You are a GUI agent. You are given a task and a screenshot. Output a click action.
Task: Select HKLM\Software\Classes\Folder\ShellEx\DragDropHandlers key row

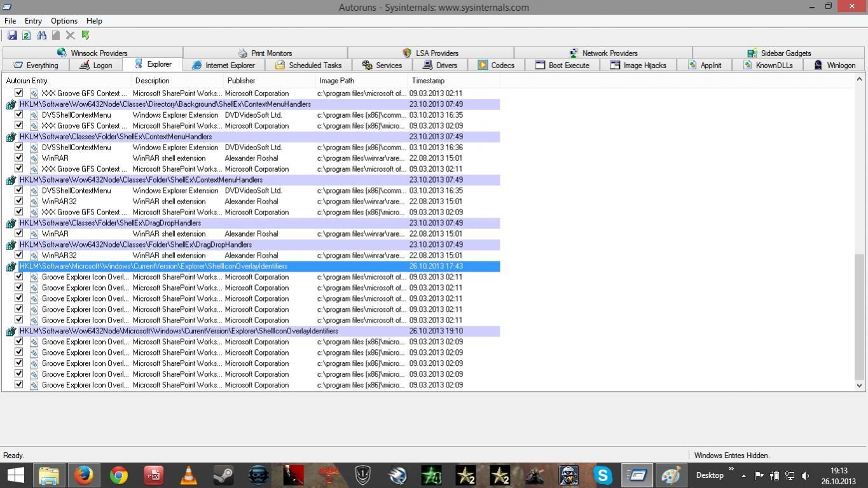point(252,223)
